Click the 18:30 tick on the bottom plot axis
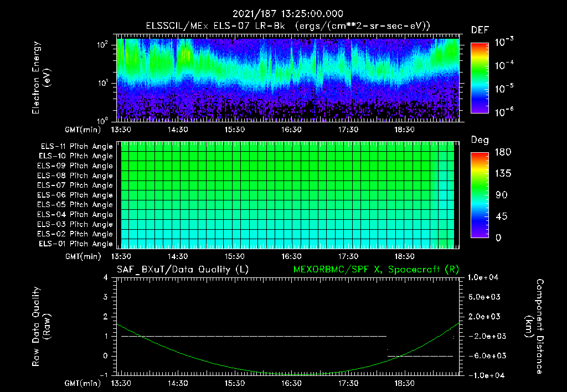The width and height of the screenshot is (567, 392). pyautogui.click(x=404, y=383)
